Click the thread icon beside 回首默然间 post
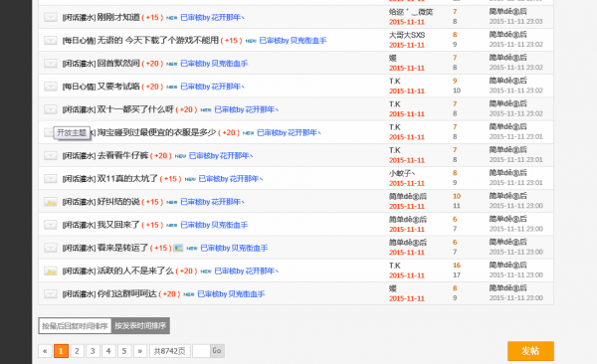Image resolution: width=597 pixels, height=364 pixels. click(51, 64)
